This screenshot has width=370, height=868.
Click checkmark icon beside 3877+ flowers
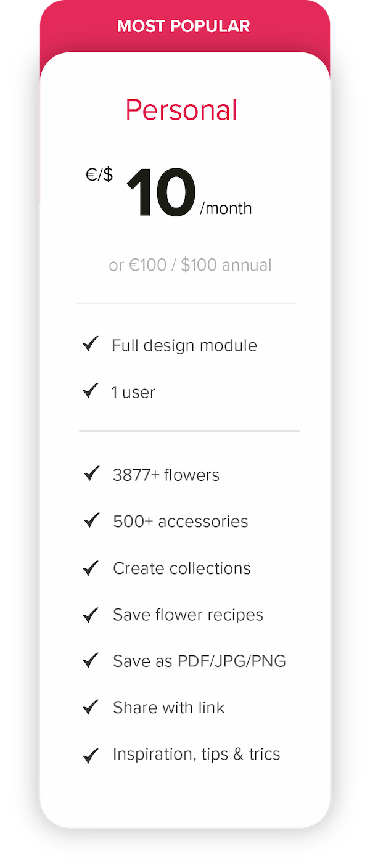pyautogui.click(x=91, y=473)
